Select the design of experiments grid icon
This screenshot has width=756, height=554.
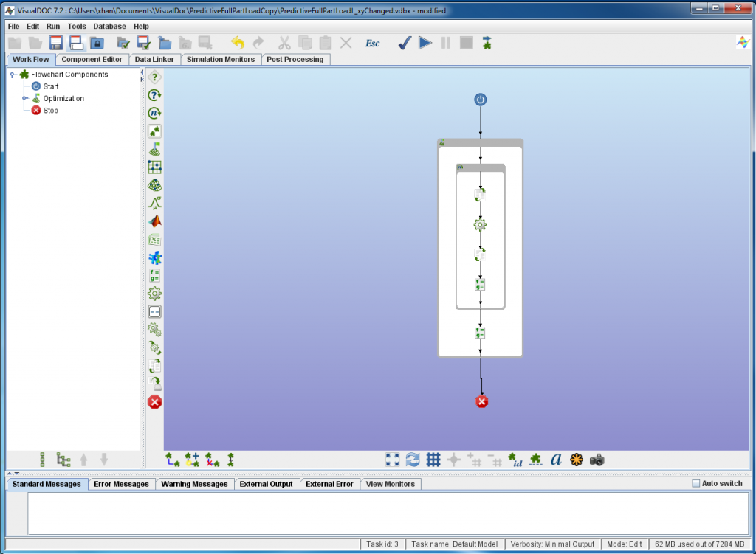coord(155,167)
